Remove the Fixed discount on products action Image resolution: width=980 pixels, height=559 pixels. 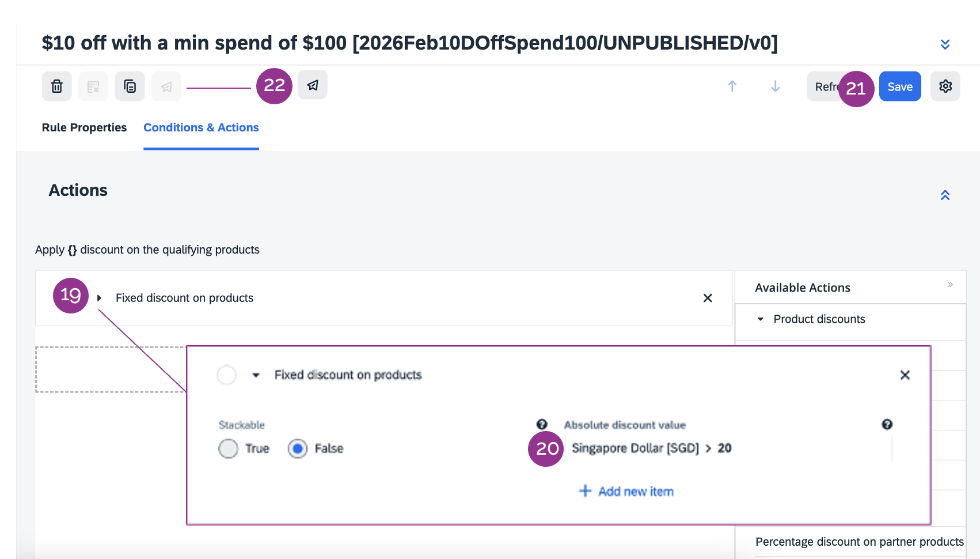[708, 298]
